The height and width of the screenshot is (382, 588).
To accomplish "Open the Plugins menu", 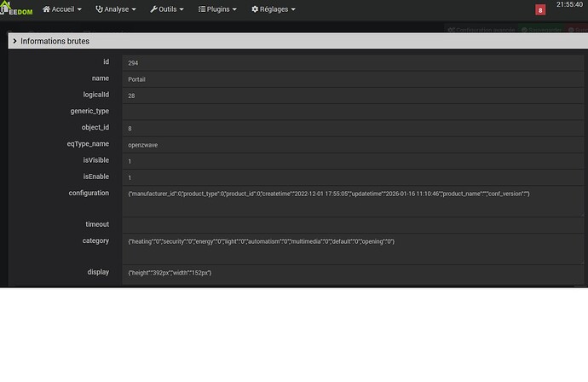I will (217, 9).
